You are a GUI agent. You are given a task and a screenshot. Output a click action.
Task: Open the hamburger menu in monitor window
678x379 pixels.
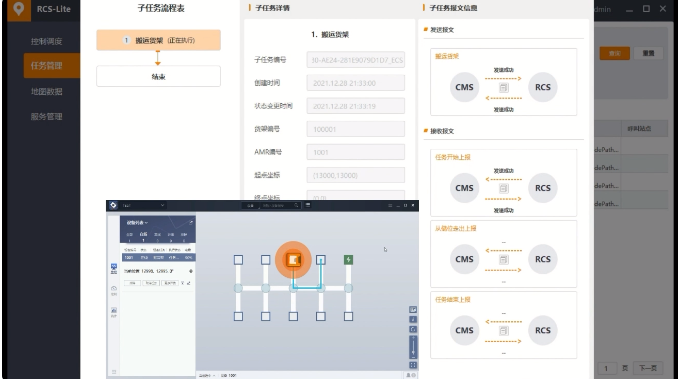pos(390,205)
